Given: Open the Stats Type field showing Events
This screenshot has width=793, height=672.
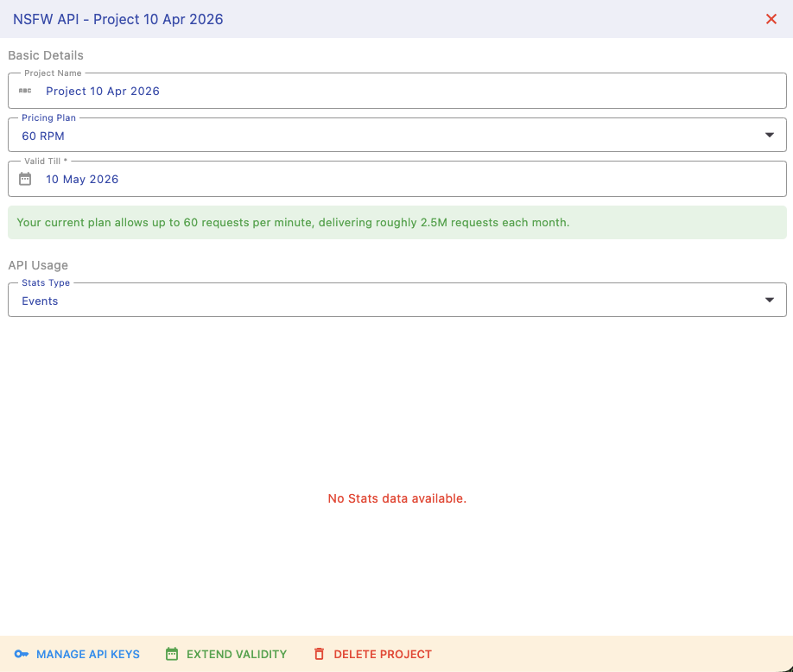Looking at the screenshot, I should pos(389,301).
